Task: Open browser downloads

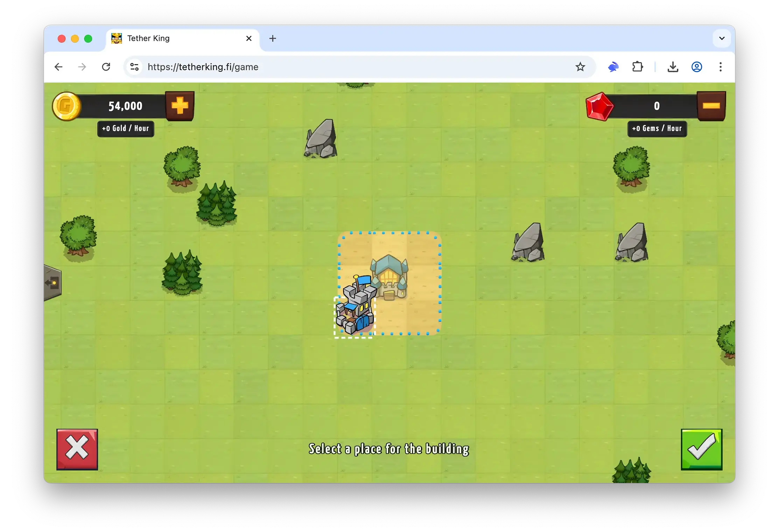Action: click(673, 67)
